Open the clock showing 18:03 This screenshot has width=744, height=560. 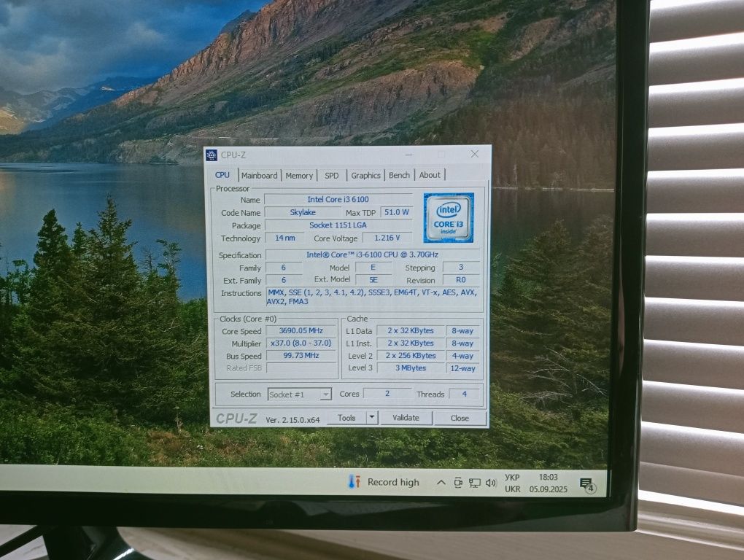548,483
